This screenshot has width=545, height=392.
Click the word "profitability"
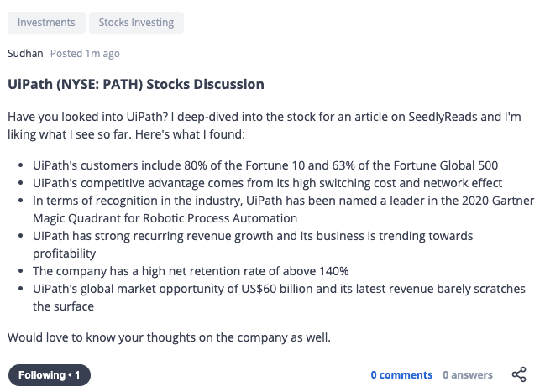pyautogui.click(x=65, y=253)
